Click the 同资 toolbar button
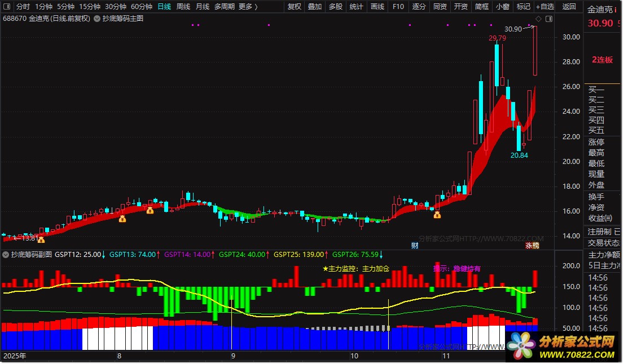Screen dimensions: 624x364 pos(440,6)
